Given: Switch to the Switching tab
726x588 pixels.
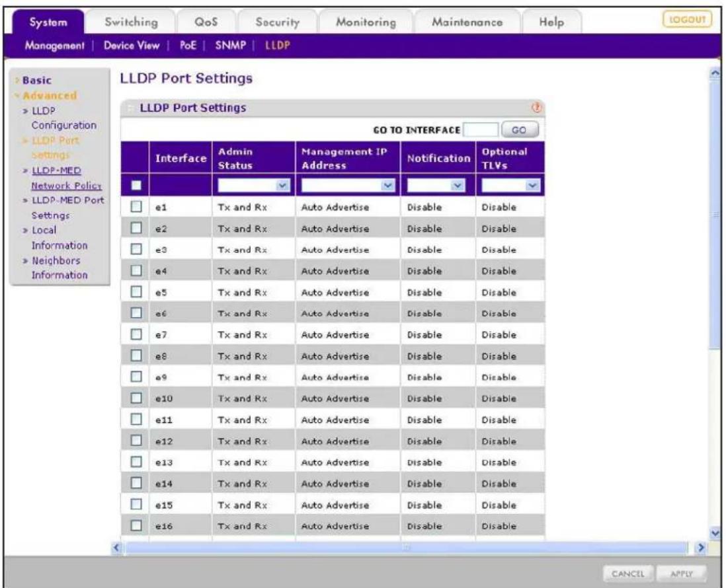Looking at the screenshot, I should pos(131,22).
